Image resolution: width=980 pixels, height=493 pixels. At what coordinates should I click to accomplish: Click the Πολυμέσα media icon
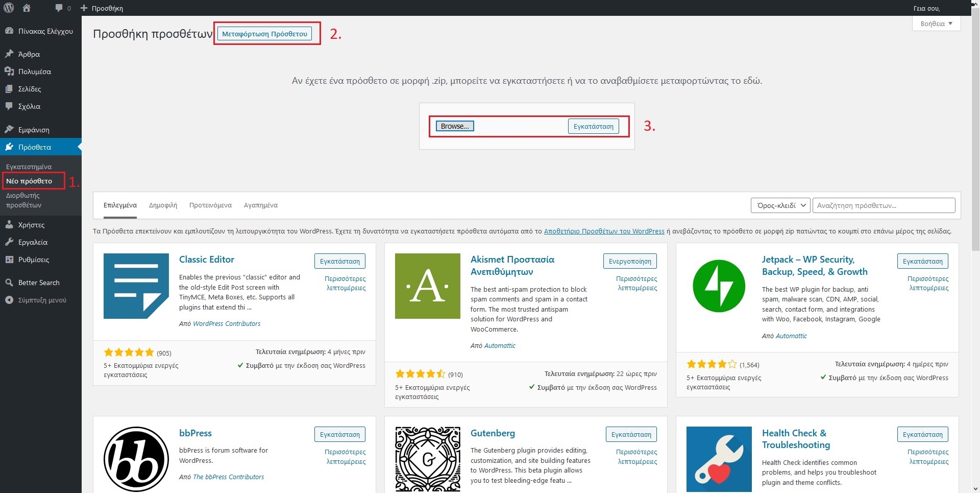9,71
